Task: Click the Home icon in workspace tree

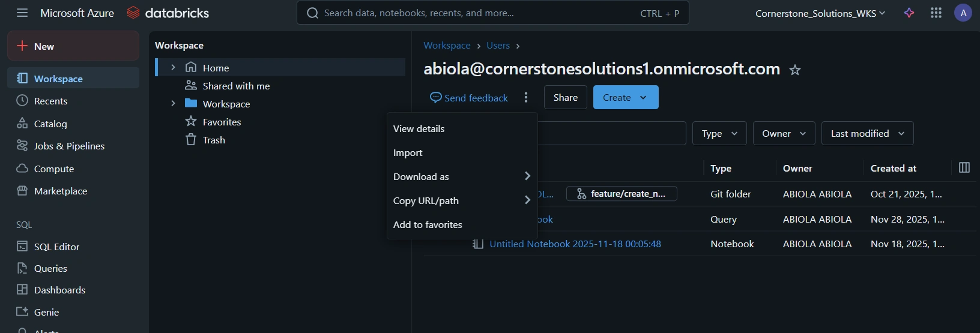Action: (x=191, y=67)
